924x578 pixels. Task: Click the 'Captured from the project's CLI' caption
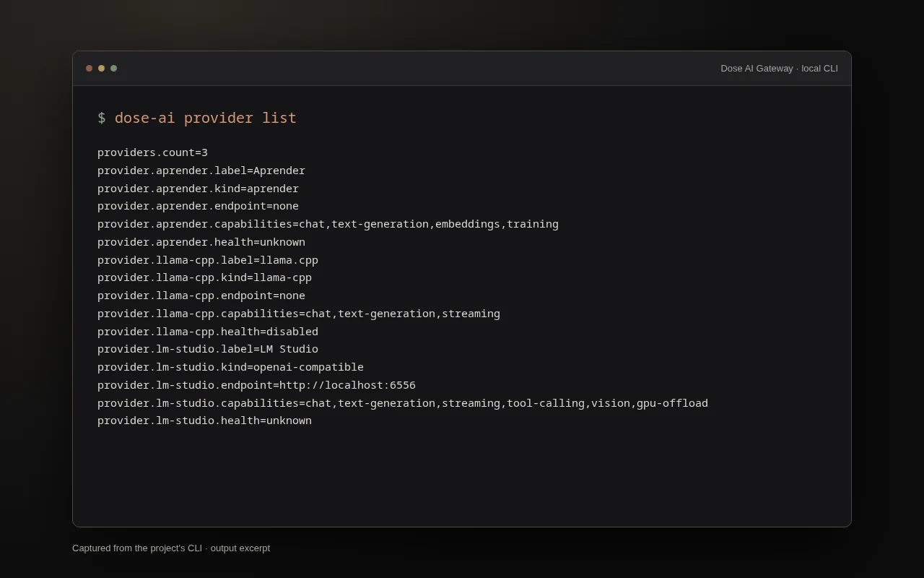[171, 548]
